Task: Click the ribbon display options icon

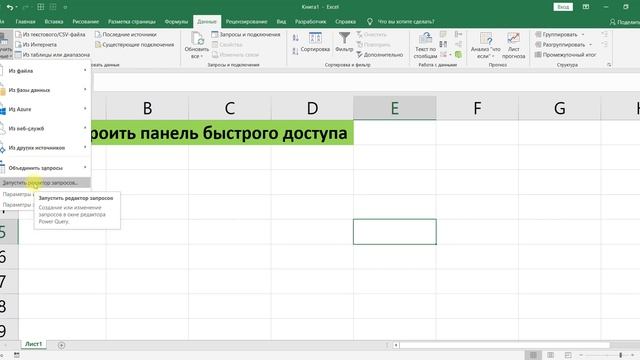Action: click(586, 7)
